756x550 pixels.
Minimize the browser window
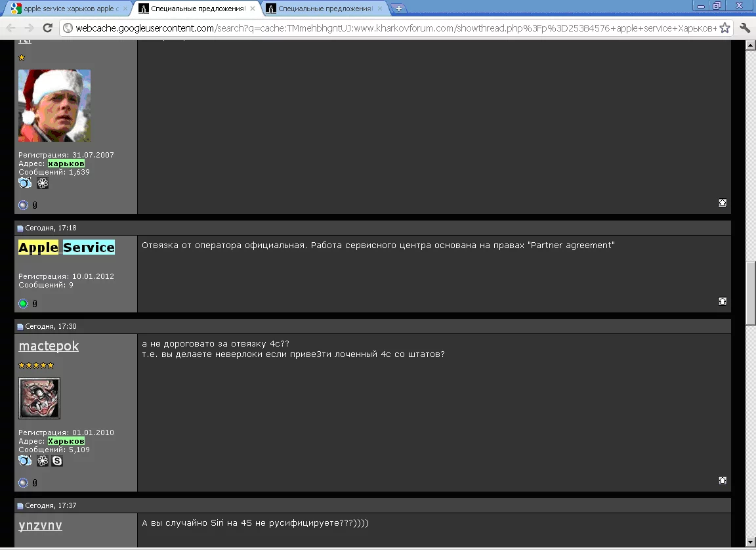click(702, 6)
